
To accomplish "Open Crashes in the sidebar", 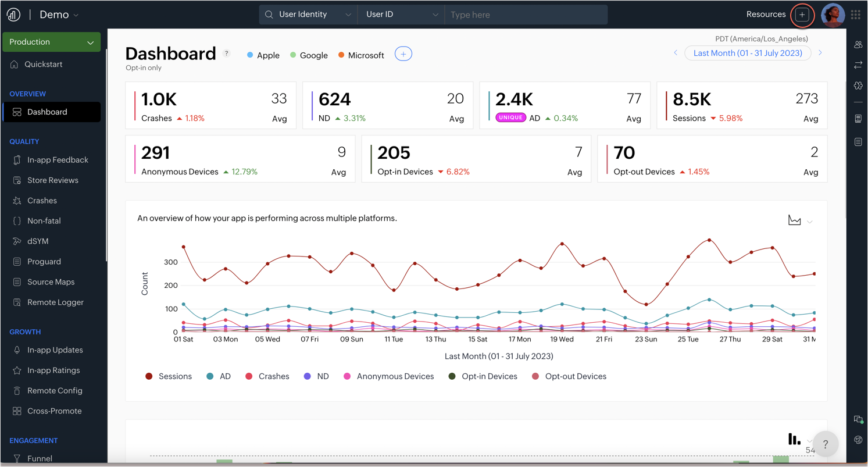I will [x=42, y=201].
